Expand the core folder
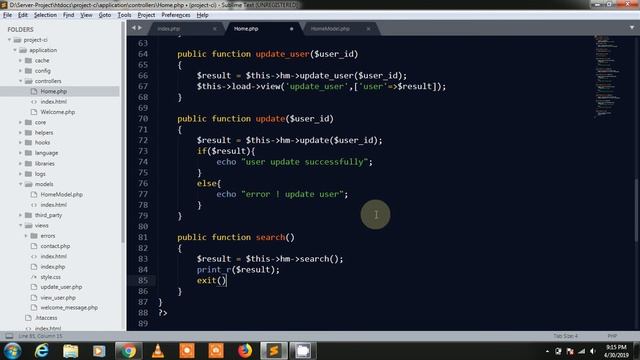640x360 pixels. pos(20,122)
